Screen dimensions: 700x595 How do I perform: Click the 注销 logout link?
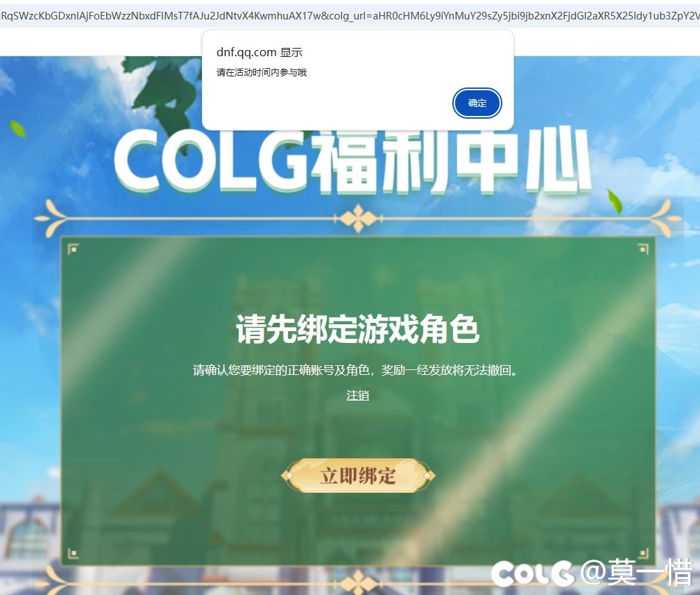(x=357, y=395)
